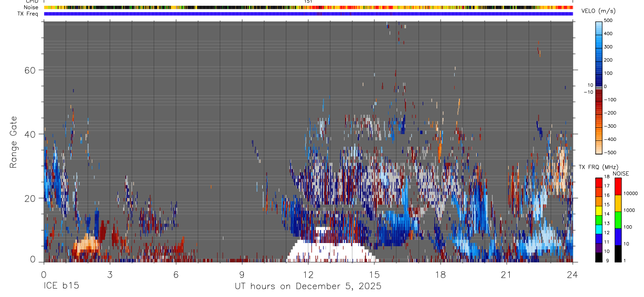Click the NOISE legend title
The height and width of the screenshot is (297, 644).
coord(620,173)
